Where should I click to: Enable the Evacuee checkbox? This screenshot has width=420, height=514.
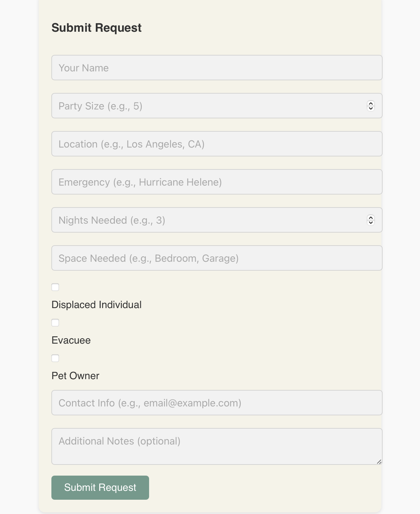click(x=55, y=323)
